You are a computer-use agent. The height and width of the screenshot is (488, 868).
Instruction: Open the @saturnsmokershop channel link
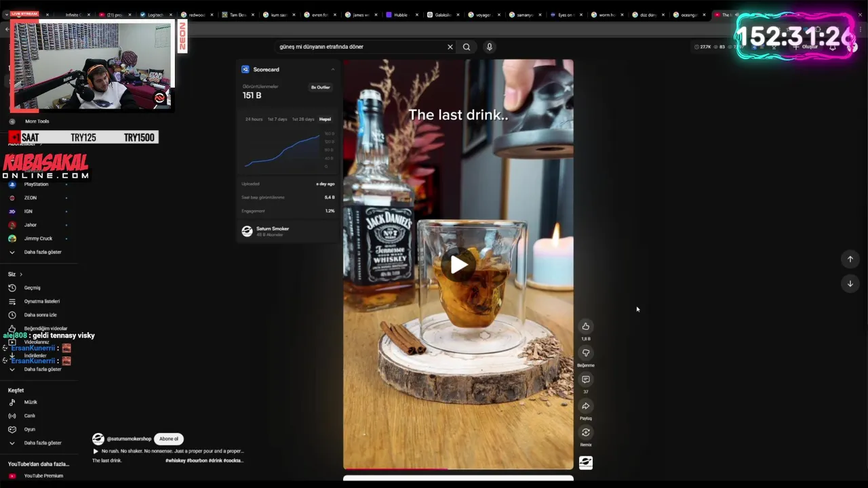click(129, 439)
